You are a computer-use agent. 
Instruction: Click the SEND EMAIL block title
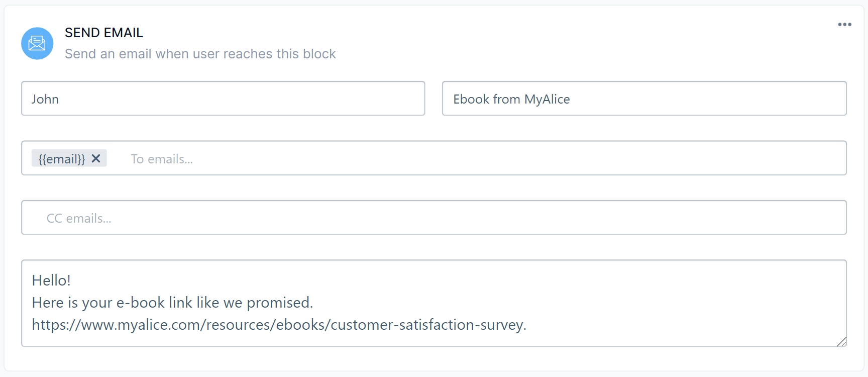[x=104, y=33]
